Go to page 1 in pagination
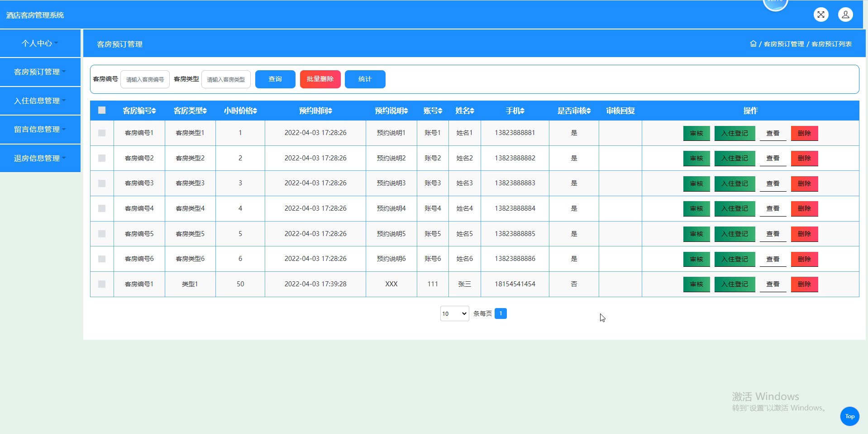Viewport: 868px width, 434px height. click(x=501, y=313)
